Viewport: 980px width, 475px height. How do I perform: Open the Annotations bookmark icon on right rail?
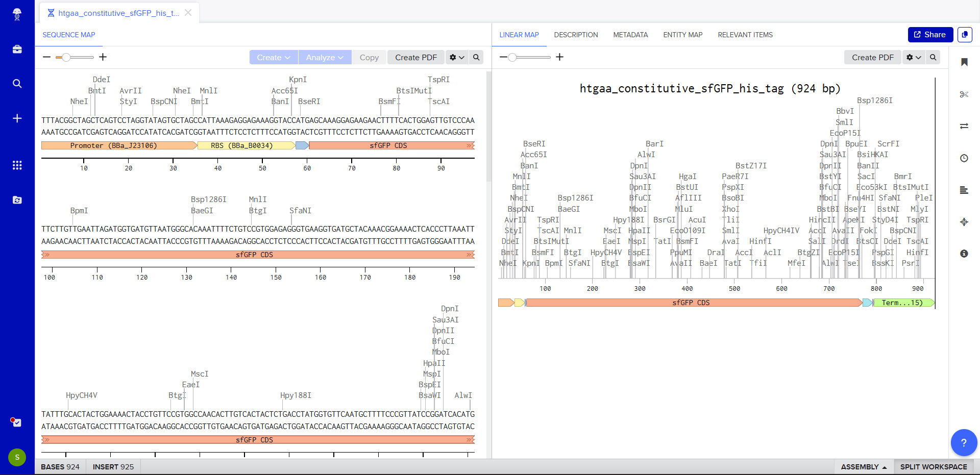pos(964,62)
